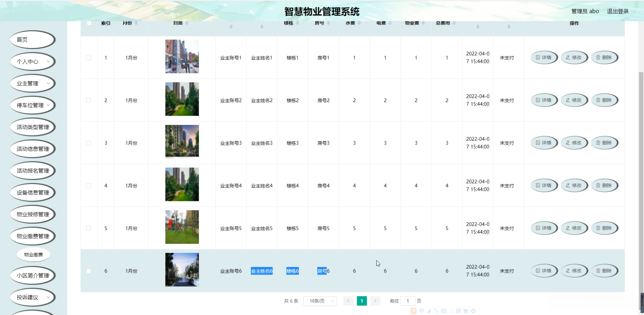Click the 修改 edit button in row 2
This screenshot has width=644, height=315.
pos(574,100)
